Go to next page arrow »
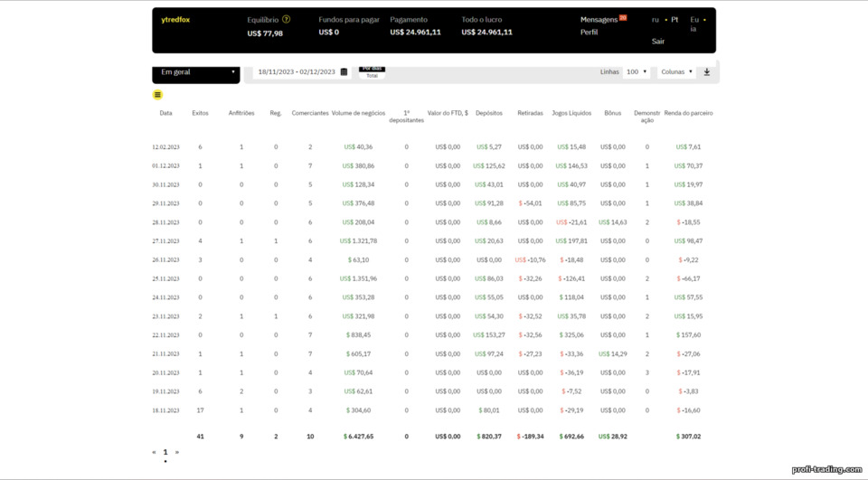 177,452
